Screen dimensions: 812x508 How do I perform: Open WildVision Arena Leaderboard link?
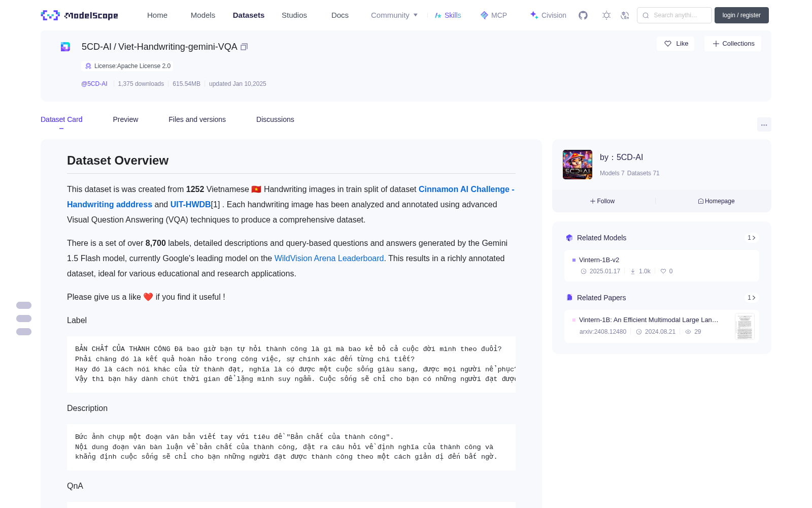pos(329,258)
